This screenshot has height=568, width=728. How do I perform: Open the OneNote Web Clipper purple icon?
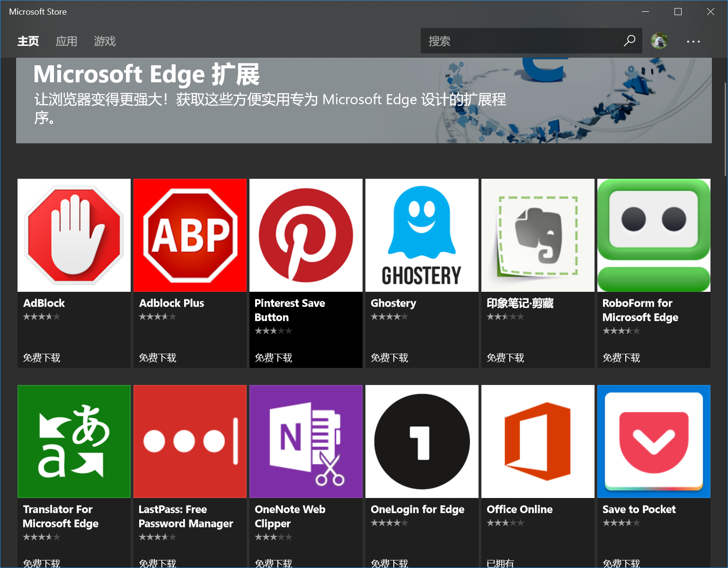tap(306, 441)
